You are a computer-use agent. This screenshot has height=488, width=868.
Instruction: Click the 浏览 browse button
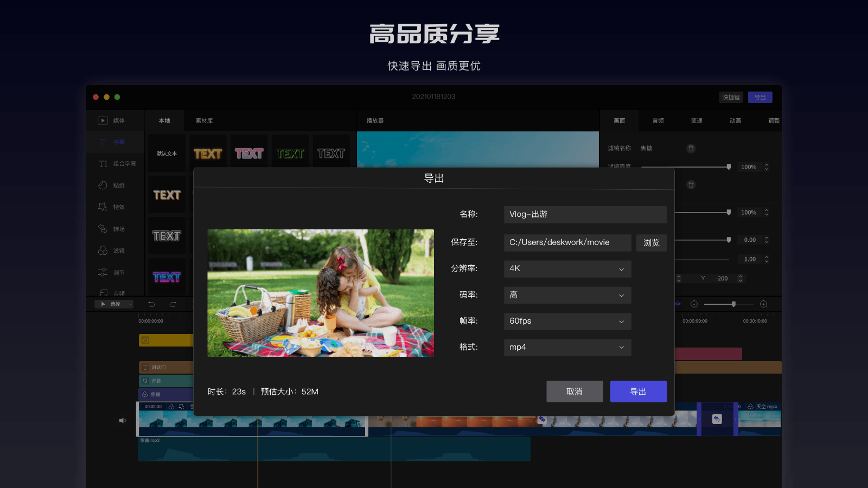651,242
